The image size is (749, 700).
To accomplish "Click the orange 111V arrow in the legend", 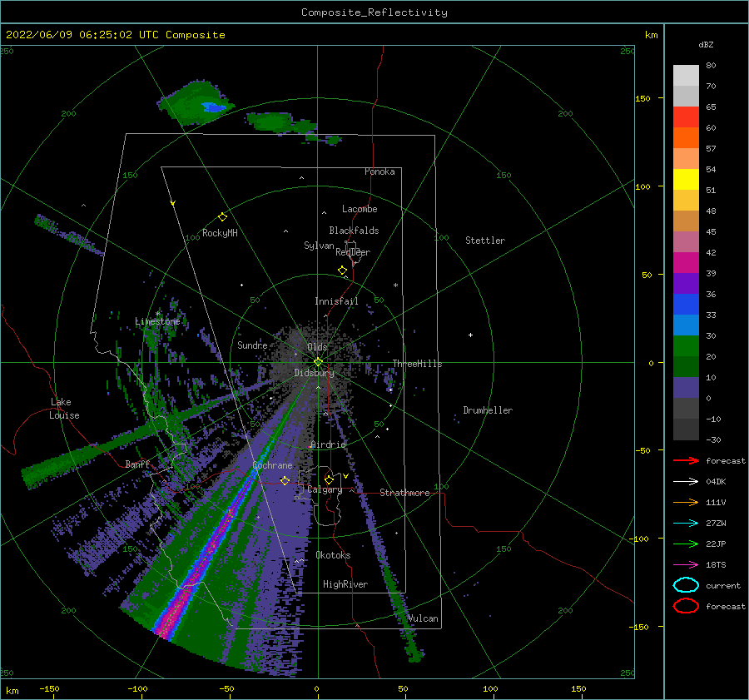I will (686, 502).
